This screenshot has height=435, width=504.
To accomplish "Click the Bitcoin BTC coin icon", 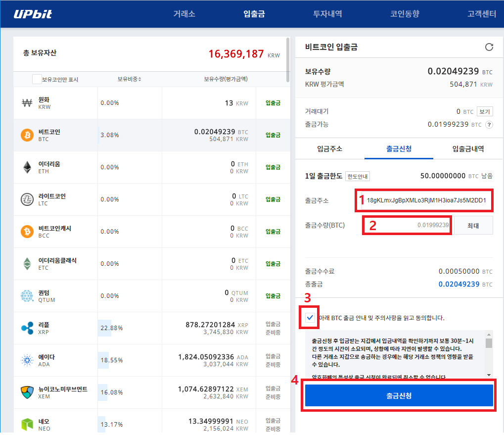I will pos(27,135).
